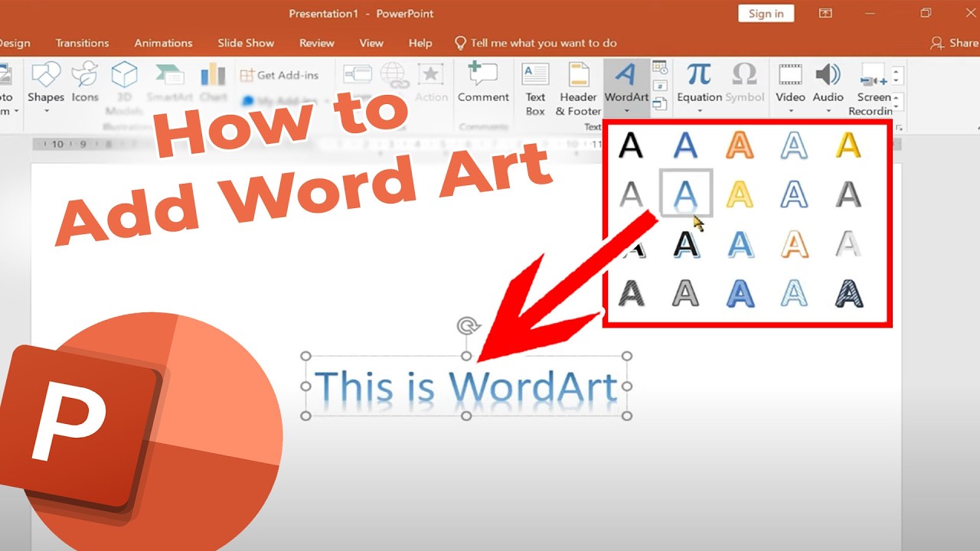The width and height of the screenshot is (980, 551).
Task: Choose the light gray WordArt, second row
Action: coord(631,194)
